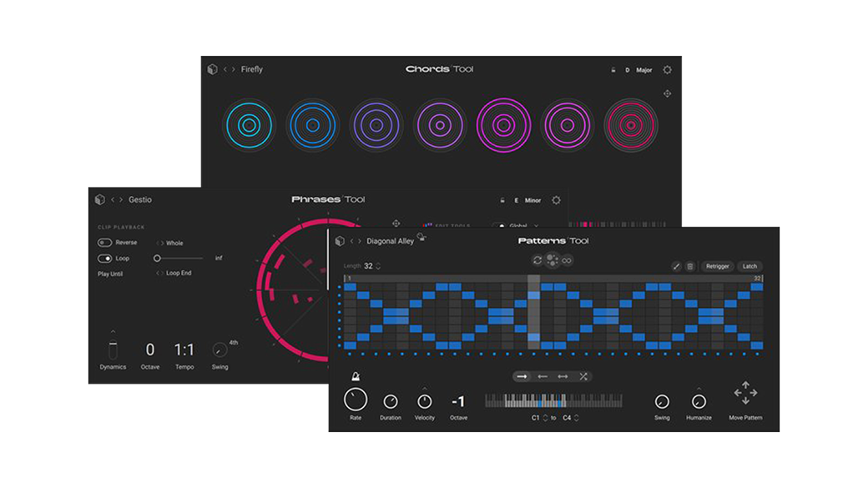The height and width of the screenshot is (488, 868).
Task: Go to previous preset in Patterns Tool
Action: tap(351, 241)
